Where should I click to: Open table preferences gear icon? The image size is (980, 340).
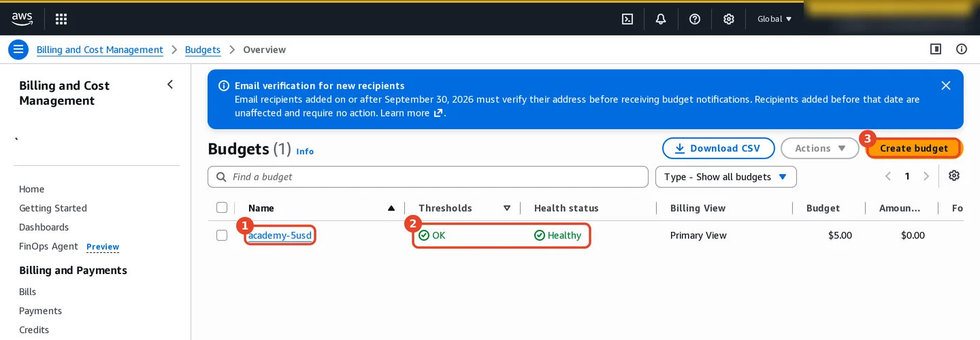[954, 176]
